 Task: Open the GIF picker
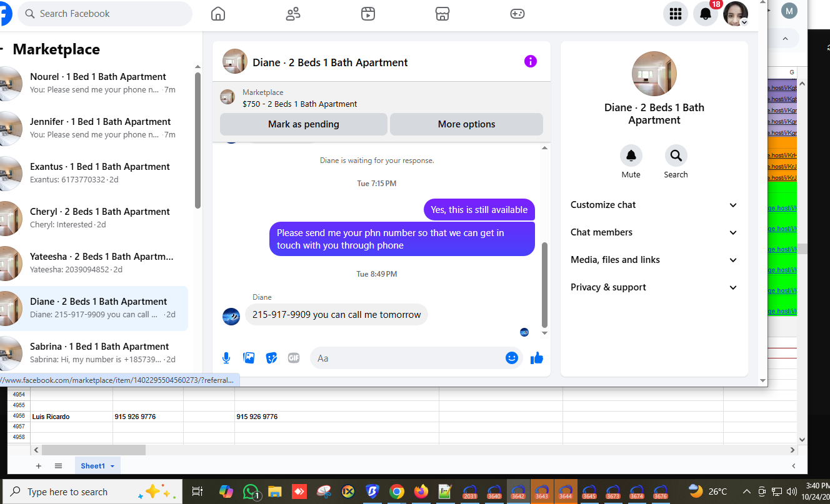click(x=294, y=358)
